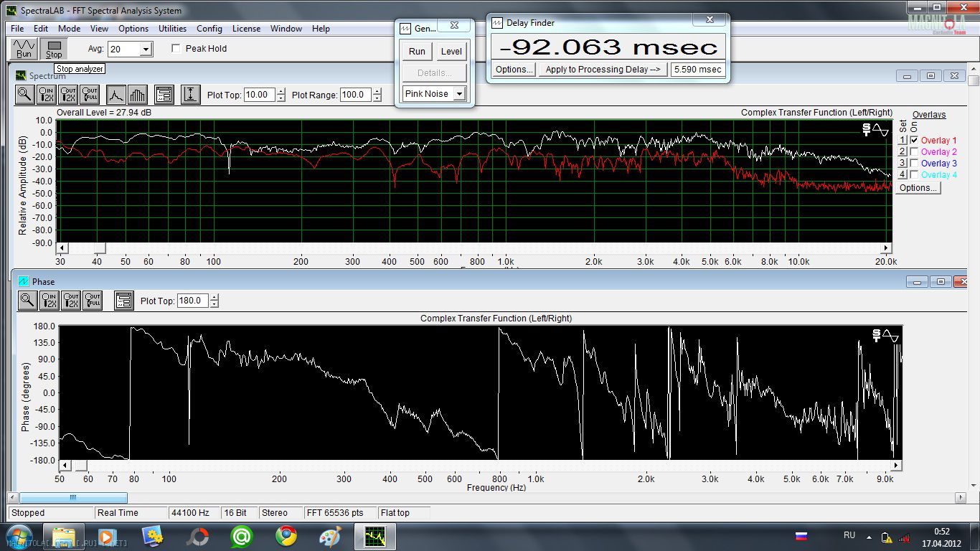Viewport: 980px width, 551px height.
Task: Click Options button in Delay Finder
Action: (x=514, y=70)
